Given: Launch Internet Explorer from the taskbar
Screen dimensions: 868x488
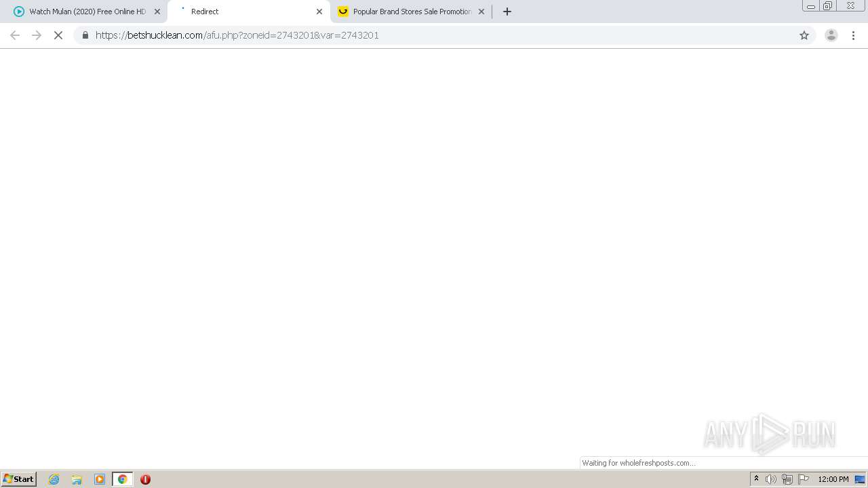Looking at the screenshot, I should 54,479.
